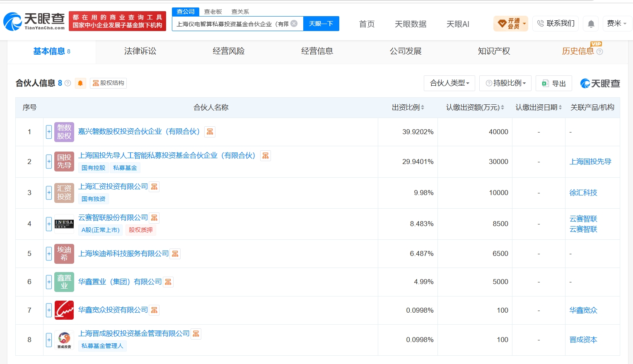This screenshot has width=633, height=364.
Task: Switch to 经营信息 tab
Action: [x=317, y=51]
